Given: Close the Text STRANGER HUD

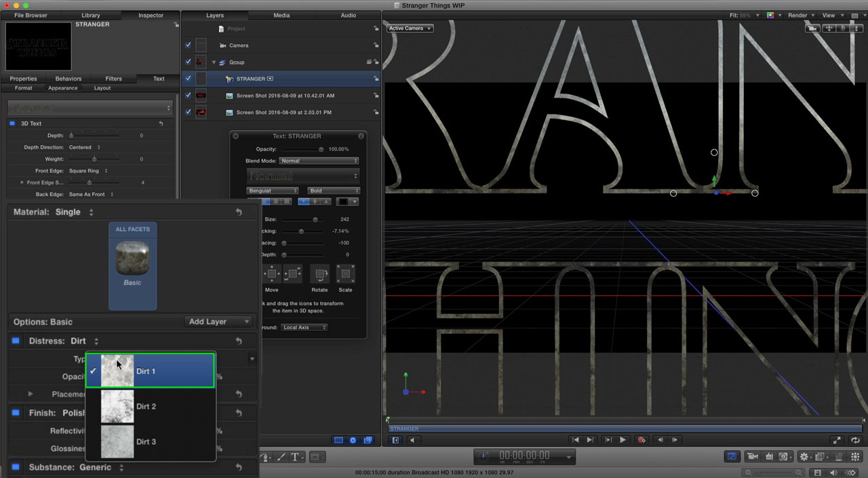Looking at the screenshot, I should (x=236, y=136).
